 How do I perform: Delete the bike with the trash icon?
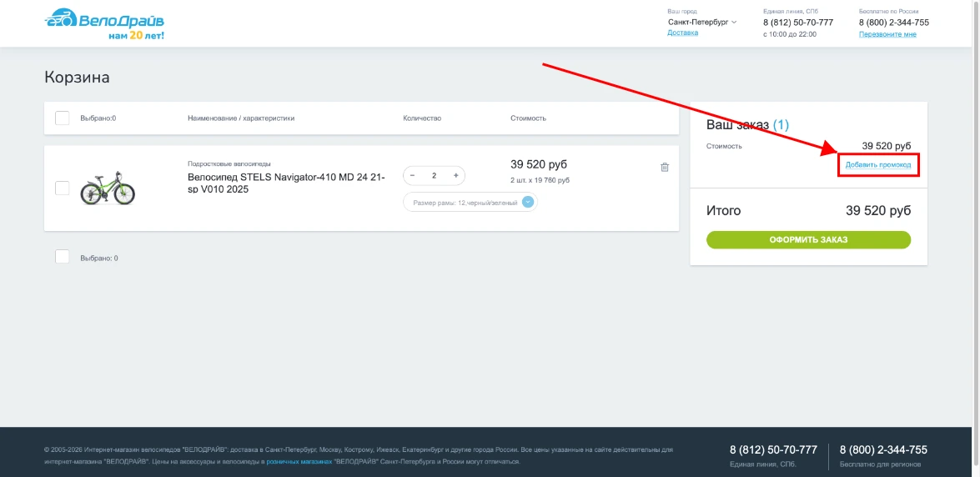click(665, 167)
